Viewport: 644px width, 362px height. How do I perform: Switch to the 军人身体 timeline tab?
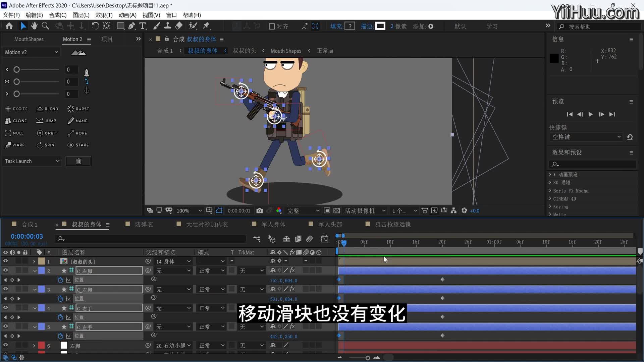[x=273, y=225]
